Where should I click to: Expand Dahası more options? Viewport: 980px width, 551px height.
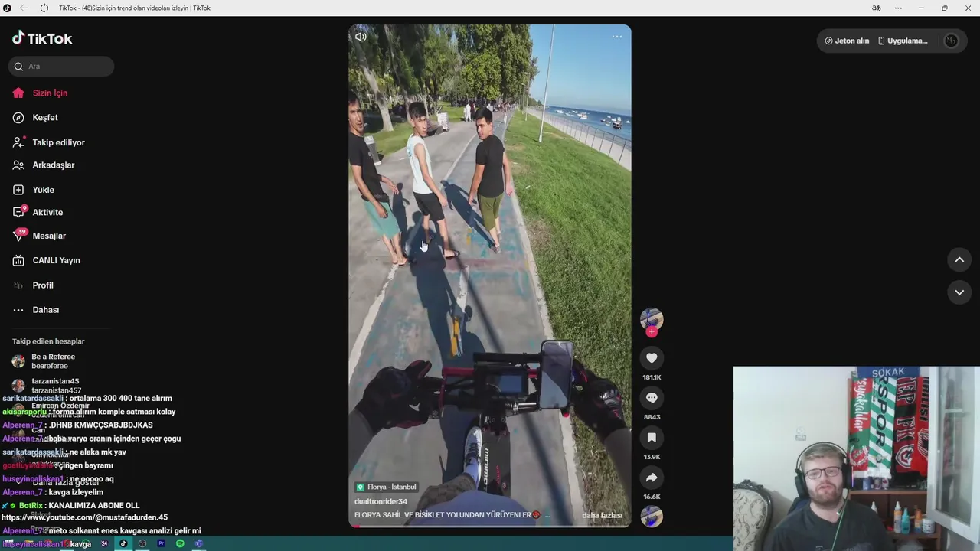pos(45,310)
